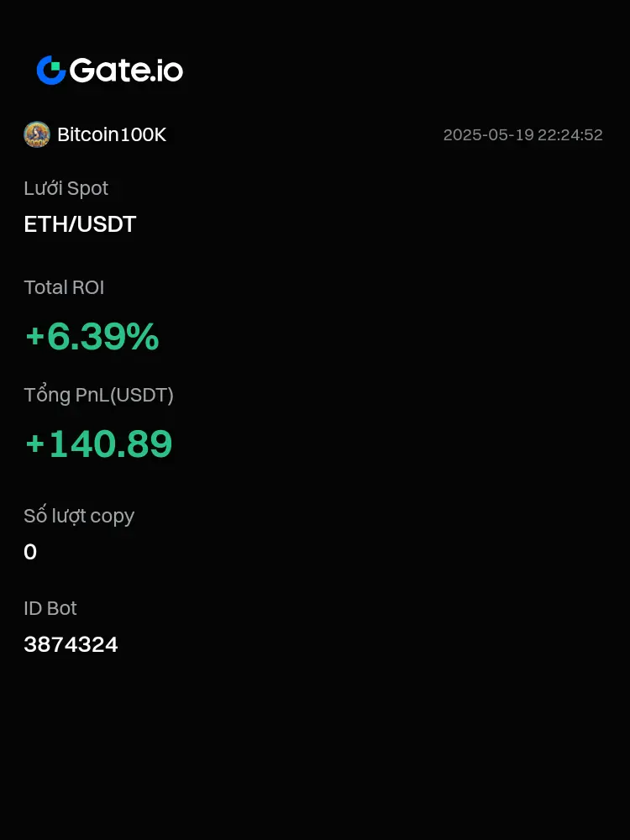The image size is (630, 840).
Task: Select the bot ID 3874324
Action: (x=71, y=644)
